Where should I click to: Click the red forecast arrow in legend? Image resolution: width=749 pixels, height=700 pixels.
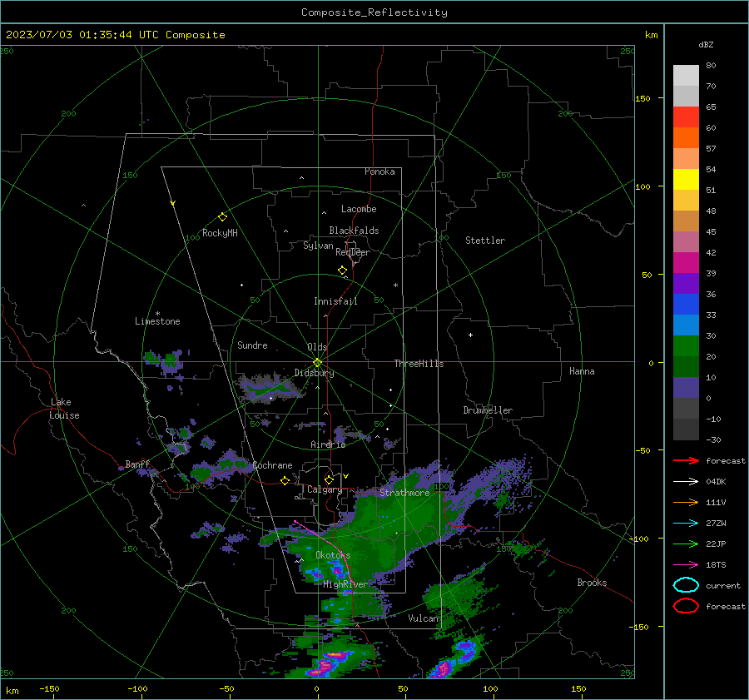pos(686,460)
